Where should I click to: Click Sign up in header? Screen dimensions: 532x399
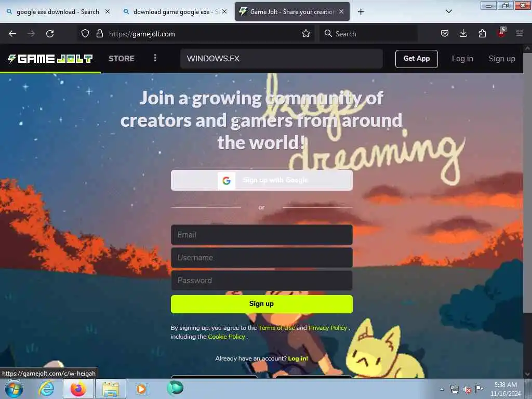click(x=502, y=59)
